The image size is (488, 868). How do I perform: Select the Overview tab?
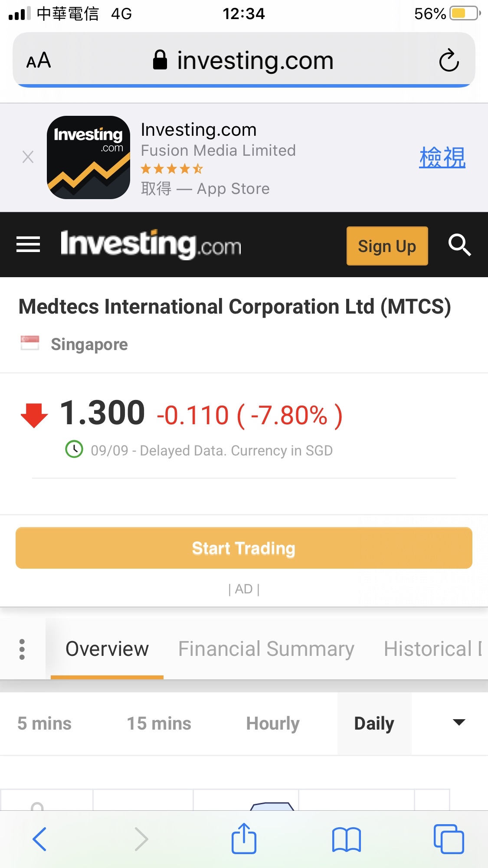107,649
